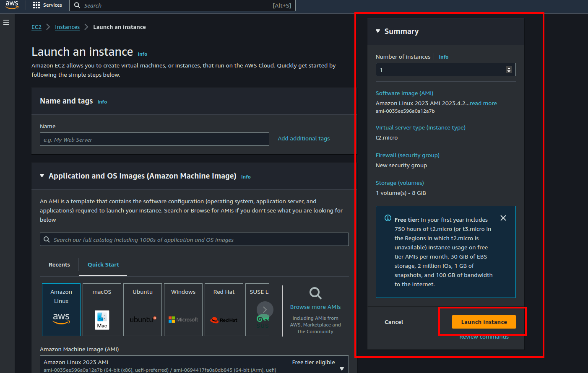The height and width of the screenshot is (373, 588).
Task: Switch to the Recents tab
Action: 59,265
